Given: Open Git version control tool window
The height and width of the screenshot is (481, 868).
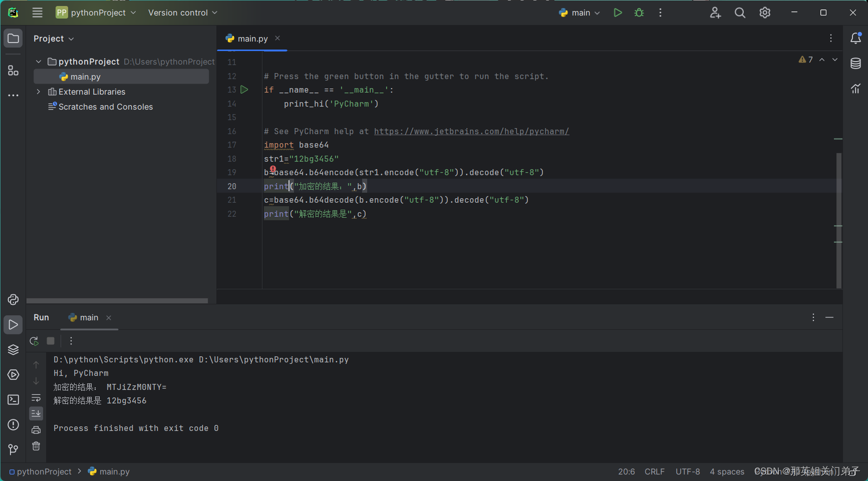Looking at the screenshot, I should tap(13, 449).
